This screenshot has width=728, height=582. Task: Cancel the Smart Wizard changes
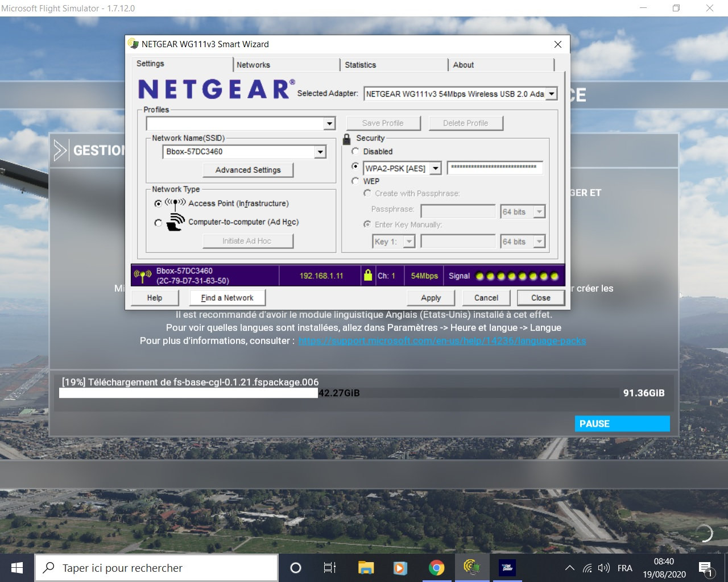(486, 298)
